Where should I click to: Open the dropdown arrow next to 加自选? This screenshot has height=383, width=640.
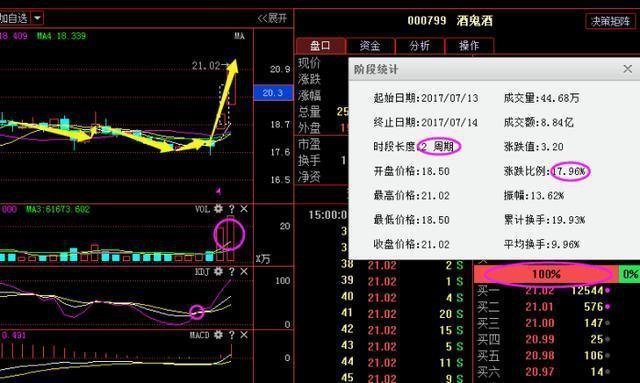tap(37, 18)
